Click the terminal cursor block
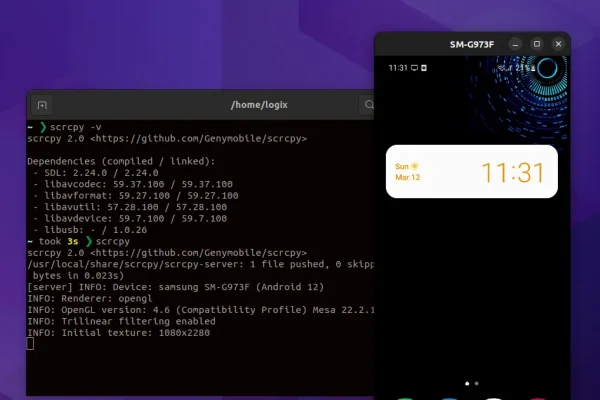This screenshot has height=400, width=600. pyautogui.click(x=30, y=344)
